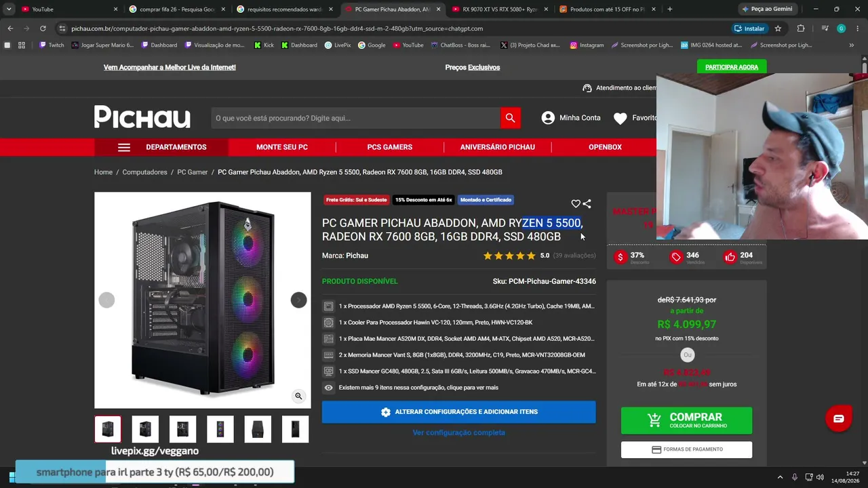Open the Instagram bookmark
Viewport: 868px width, 488px height.
pyautogui.click(x=587, y=45)
